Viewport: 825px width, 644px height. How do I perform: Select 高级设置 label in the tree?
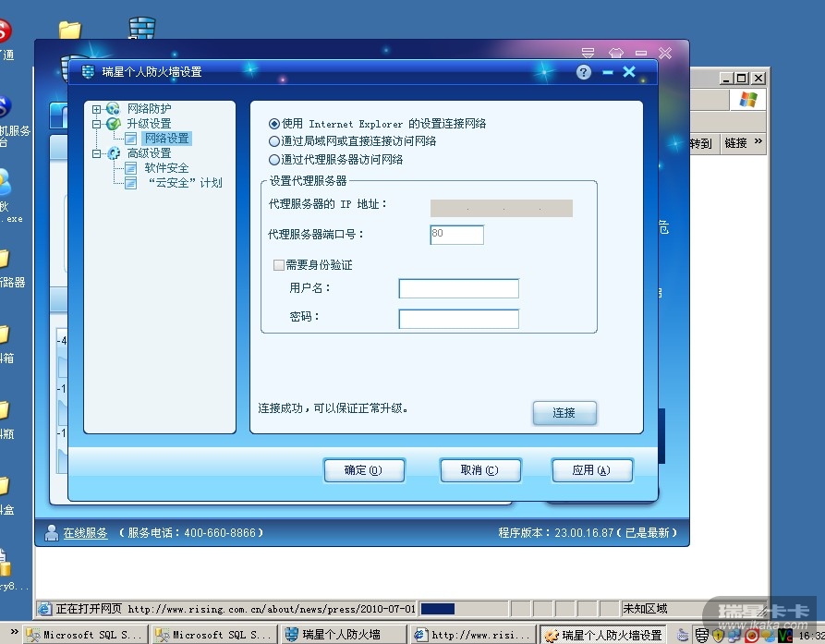coord(149,152)
